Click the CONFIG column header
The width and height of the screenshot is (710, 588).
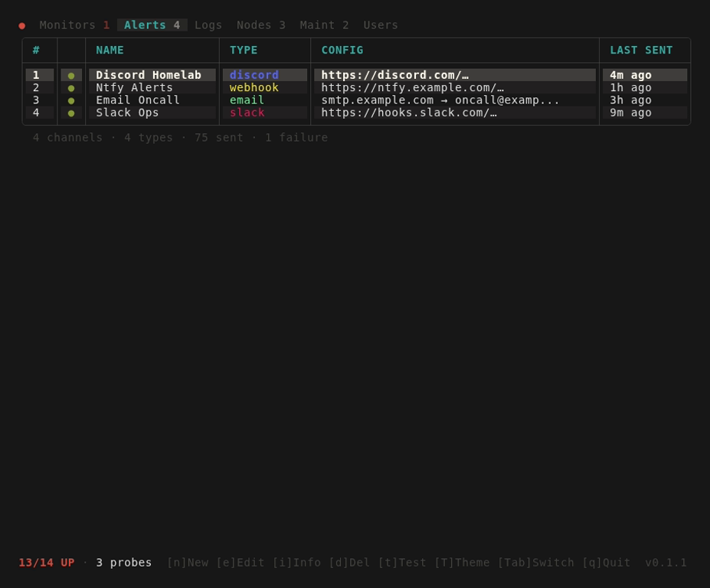pos(342,51)
